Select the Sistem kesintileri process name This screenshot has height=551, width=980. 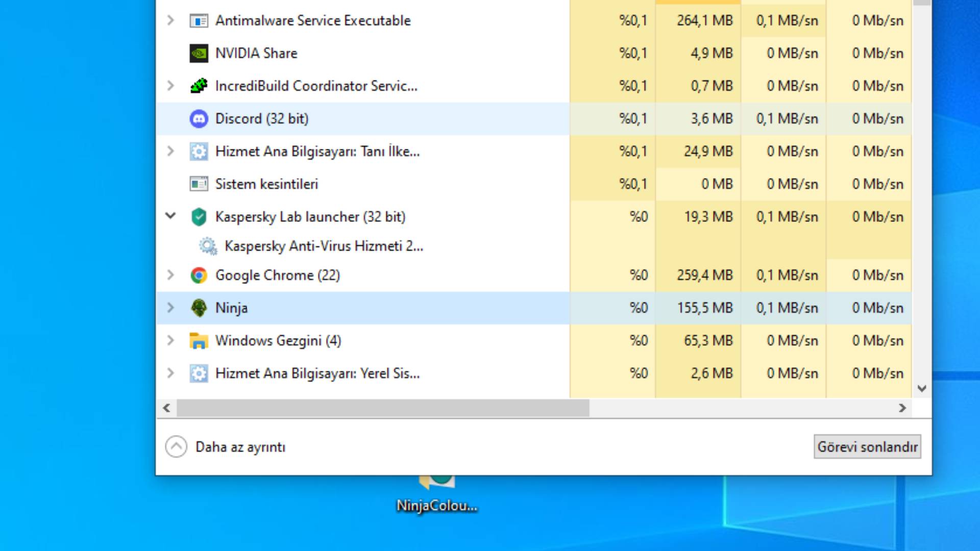pyautogui.click(x=266, y=184)
